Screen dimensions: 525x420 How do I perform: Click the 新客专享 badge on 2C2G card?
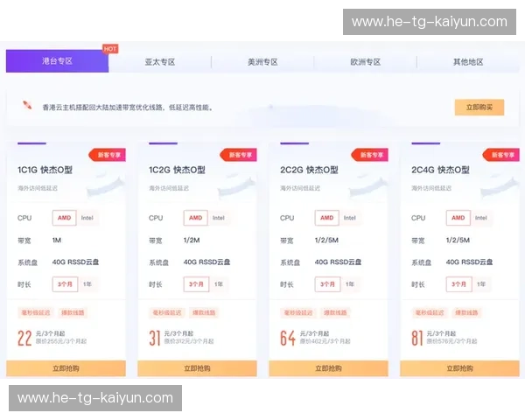pyautogui.click(x=370, y=155)
